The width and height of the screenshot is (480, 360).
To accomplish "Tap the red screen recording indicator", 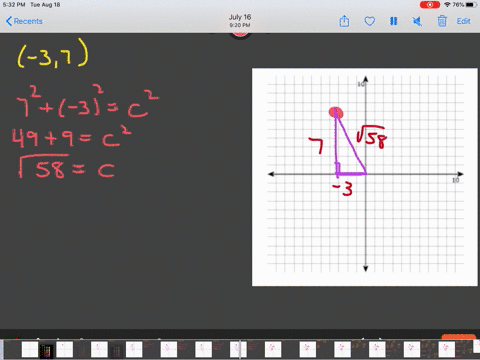I will pos(430,5).
